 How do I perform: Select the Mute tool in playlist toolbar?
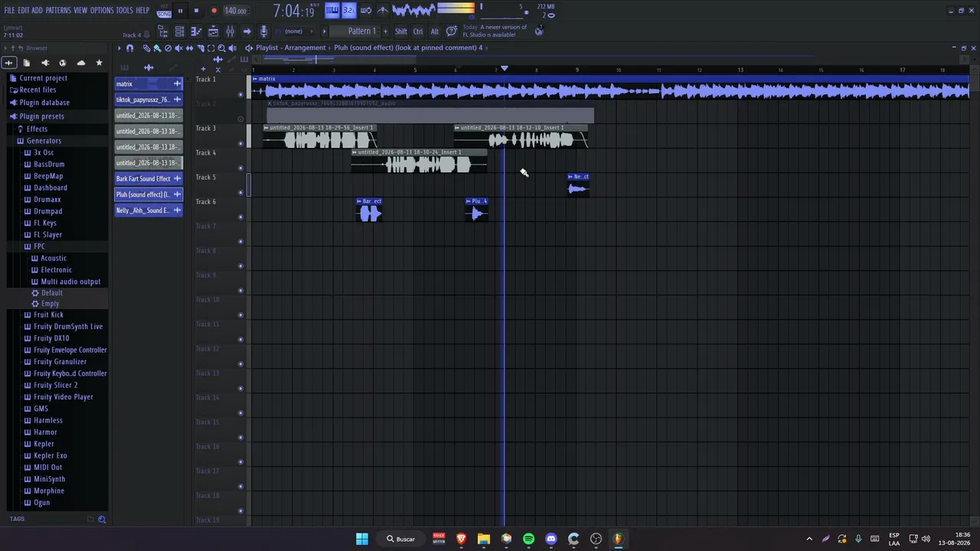pos(178,48)
